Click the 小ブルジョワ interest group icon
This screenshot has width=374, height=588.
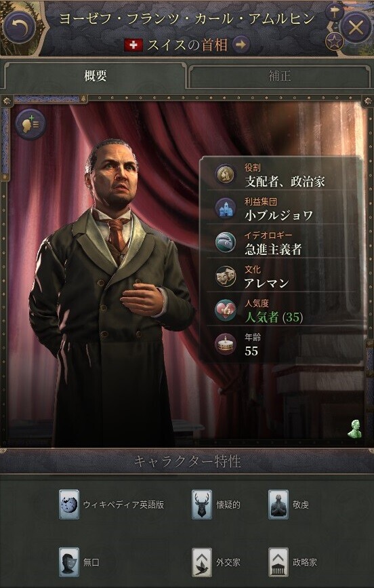226,208
